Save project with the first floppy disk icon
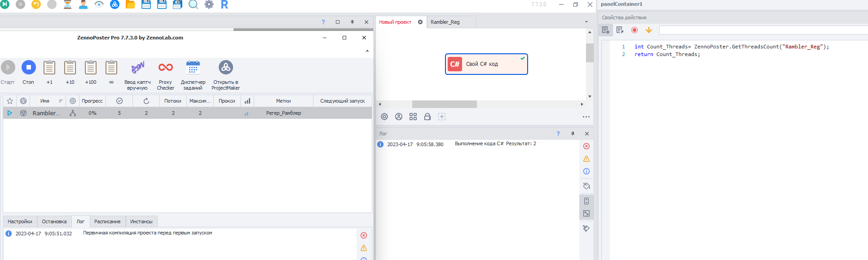The image size is (868, 260). click(146, 4)
